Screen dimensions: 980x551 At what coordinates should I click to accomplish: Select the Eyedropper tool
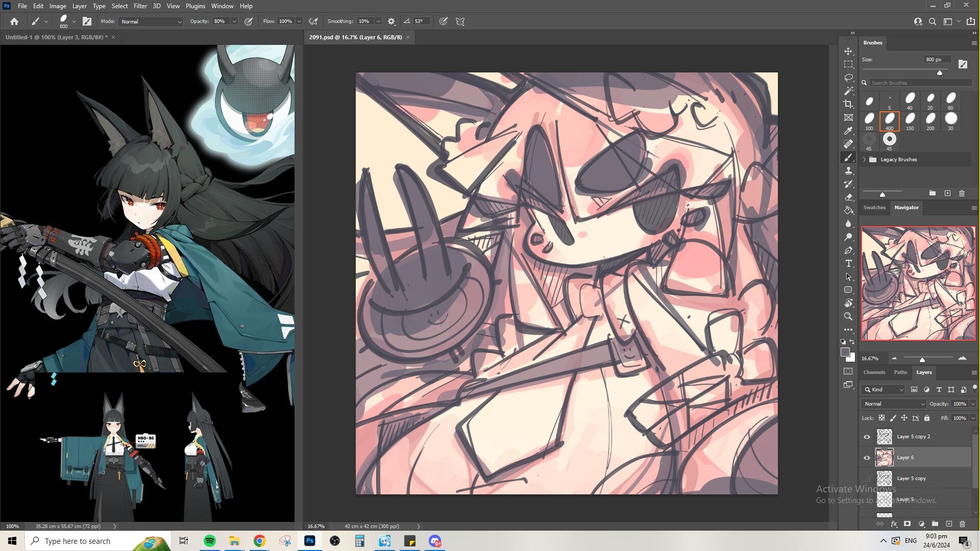click(848, 131)
